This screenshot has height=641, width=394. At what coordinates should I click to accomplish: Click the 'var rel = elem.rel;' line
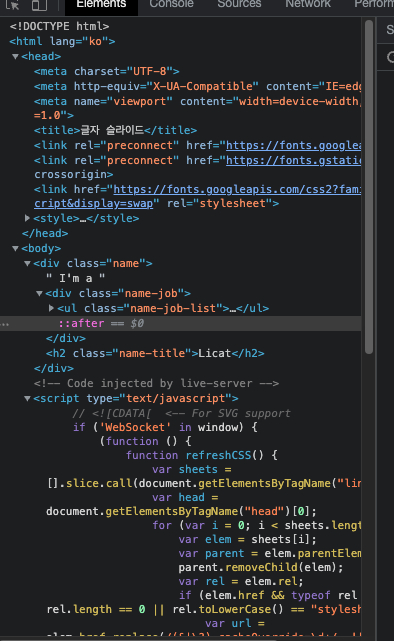click(x=241, y=581)
